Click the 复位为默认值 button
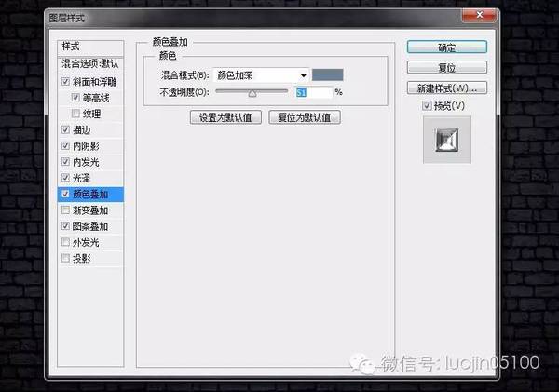Viewport: 559px width, 392px height. [305, 117]
